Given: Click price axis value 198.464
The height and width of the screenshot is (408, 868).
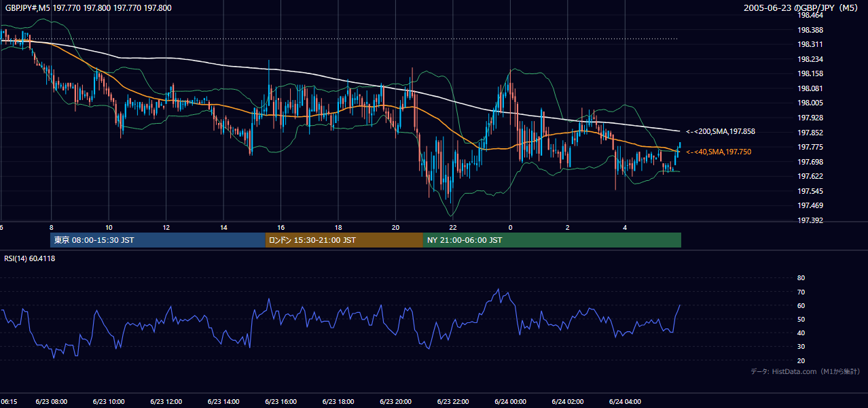Looking at the screenshot, I should 811,16.
